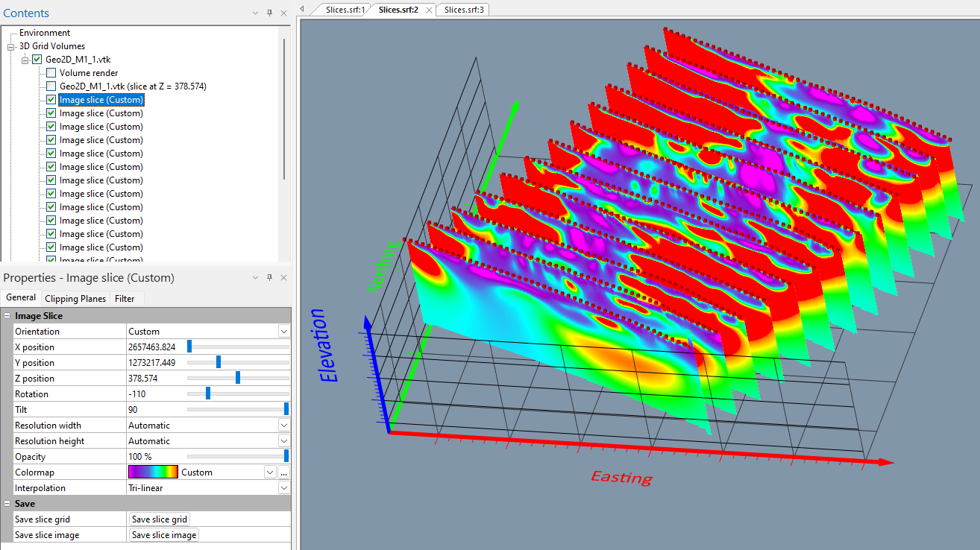Image resolution: width=980 pixels, height=550 pixels.
Task: Click the Save slice grid button
Action: click(160, 519)
